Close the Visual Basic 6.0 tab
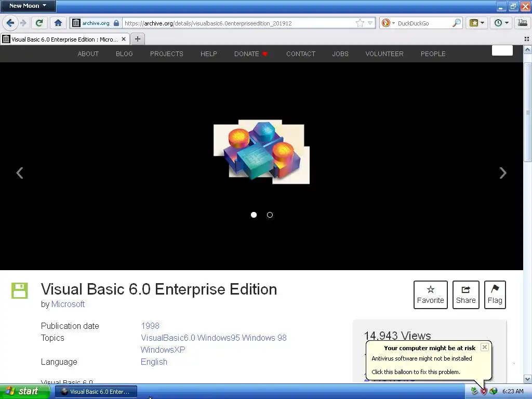 [x=124, y=39]
